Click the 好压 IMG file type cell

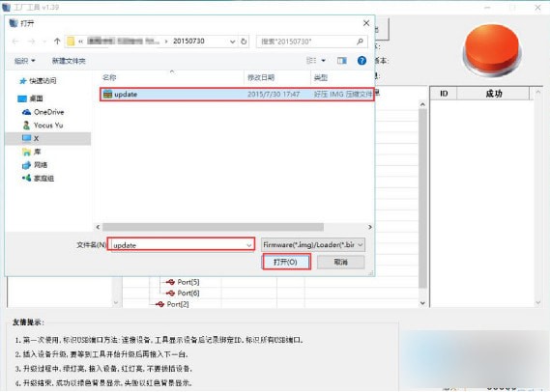pos(343,94)
